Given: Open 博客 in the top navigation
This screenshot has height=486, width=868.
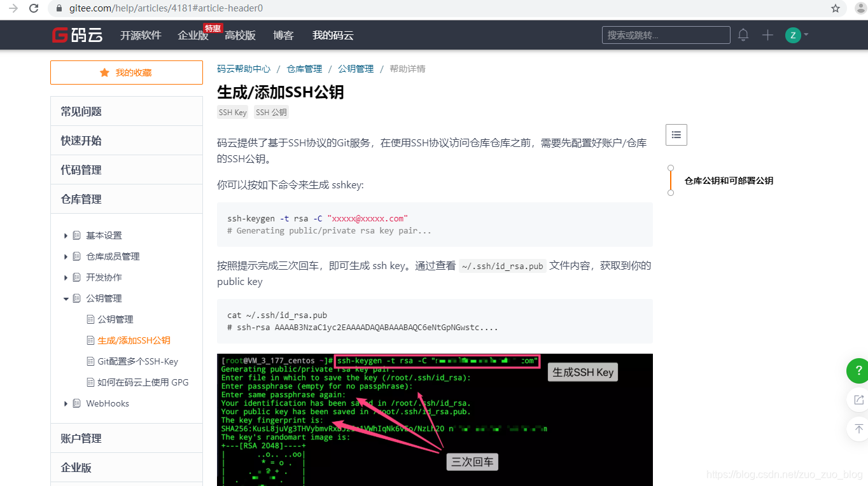Looking at the screenshot, I should click(283, 35).
